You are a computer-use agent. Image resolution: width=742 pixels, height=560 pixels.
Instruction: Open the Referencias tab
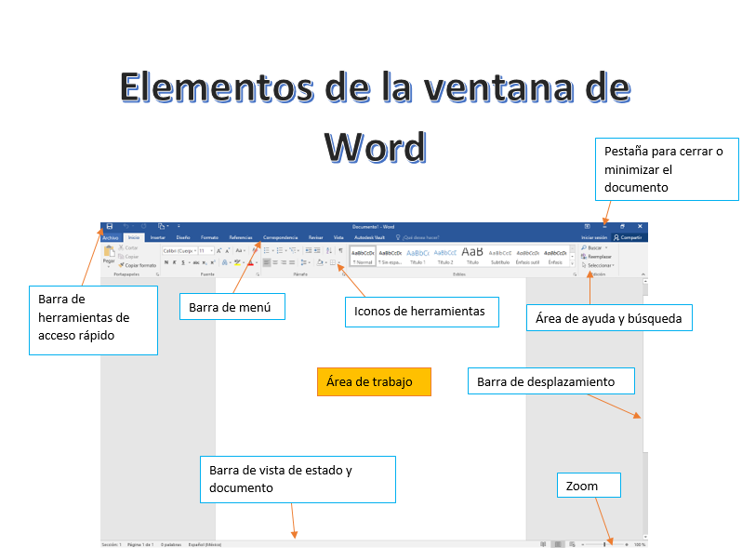[241, 237]
